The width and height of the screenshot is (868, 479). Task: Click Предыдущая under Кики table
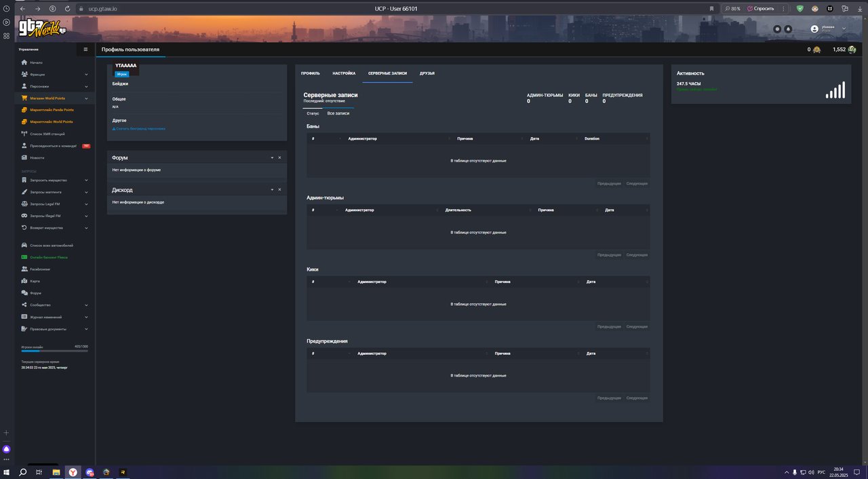pyautogui.click(x=609, y=326)
